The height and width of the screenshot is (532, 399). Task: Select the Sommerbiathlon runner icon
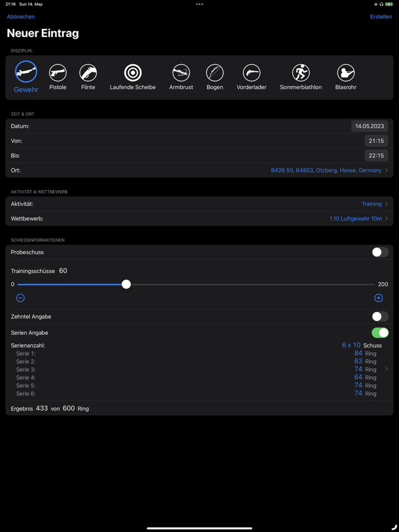301,72
